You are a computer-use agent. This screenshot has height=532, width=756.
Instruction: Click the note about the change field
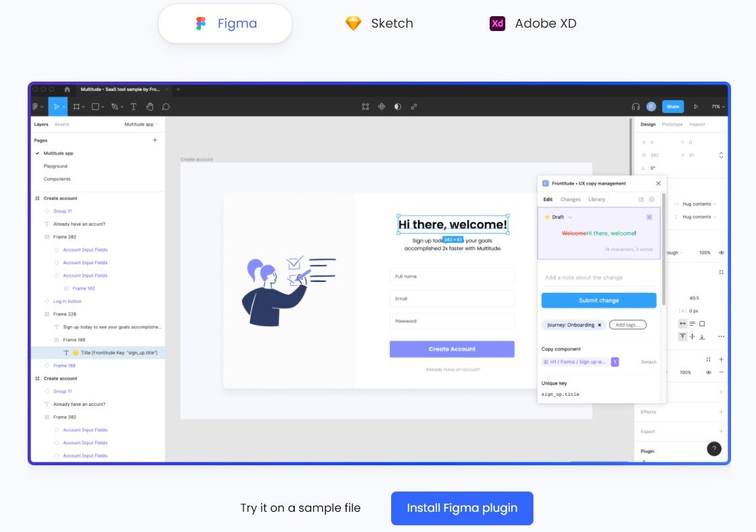[599, 278]
